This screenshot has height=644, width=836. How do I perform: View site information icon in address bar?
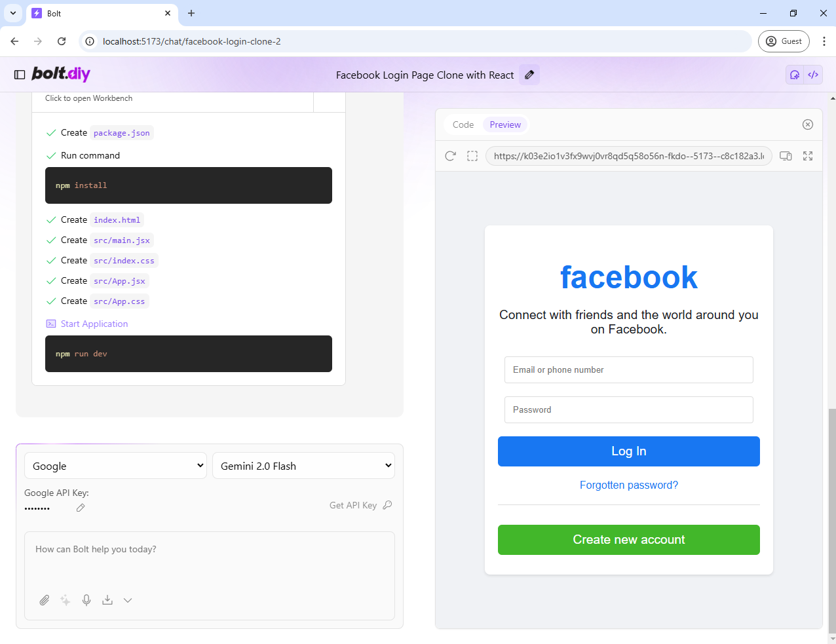click(90, 41)
